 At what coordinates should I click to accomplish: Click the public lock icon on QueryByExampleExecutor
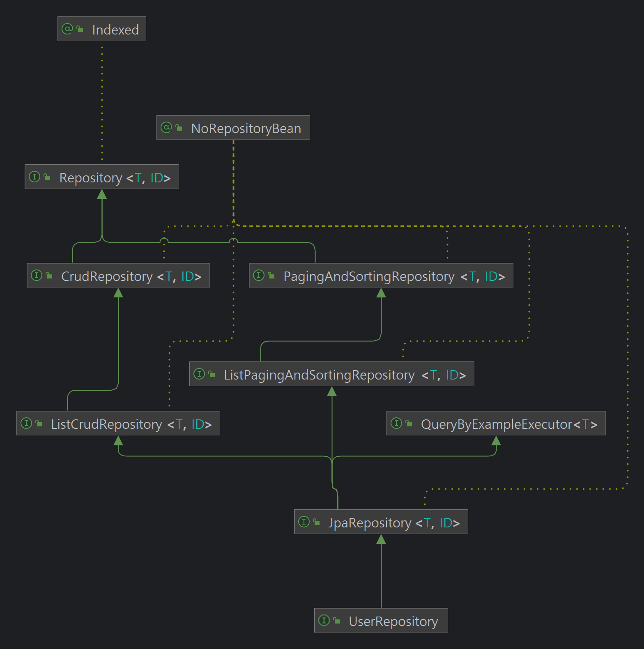409,423
